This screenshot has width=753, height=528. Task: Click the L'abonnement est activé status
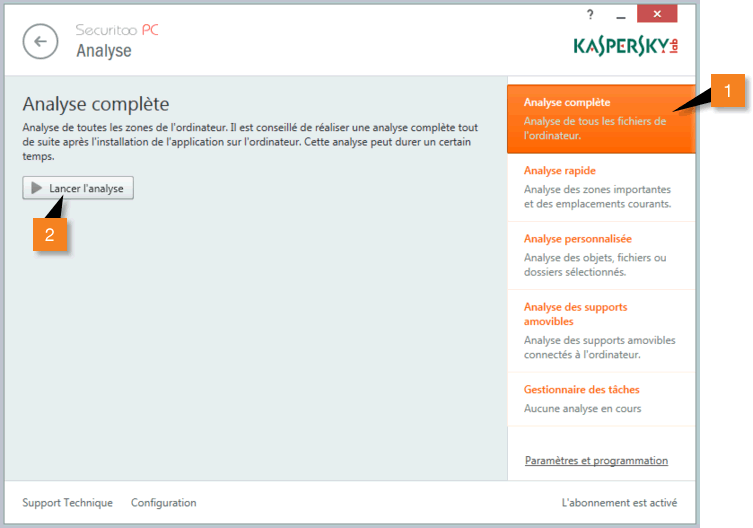[619, 503]
